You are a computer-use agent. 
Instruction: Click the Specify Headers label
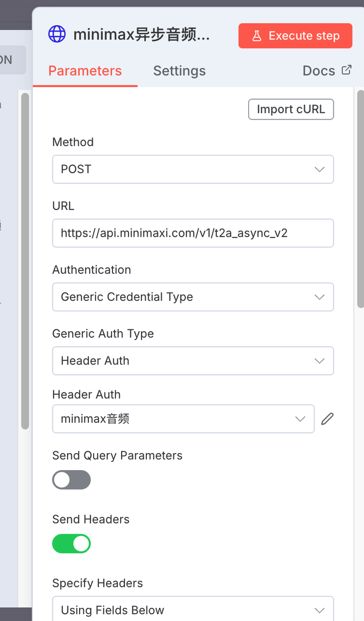pyautogui.click(x=97, y=583)
